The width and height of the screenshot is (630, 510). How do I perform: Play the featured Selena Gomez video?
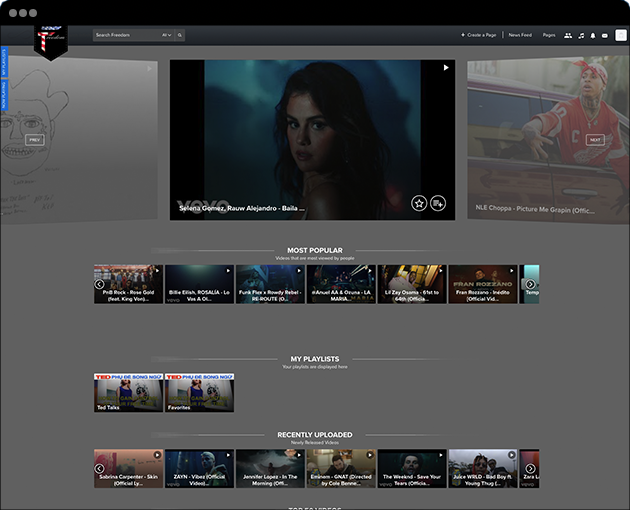coord(446,68)
